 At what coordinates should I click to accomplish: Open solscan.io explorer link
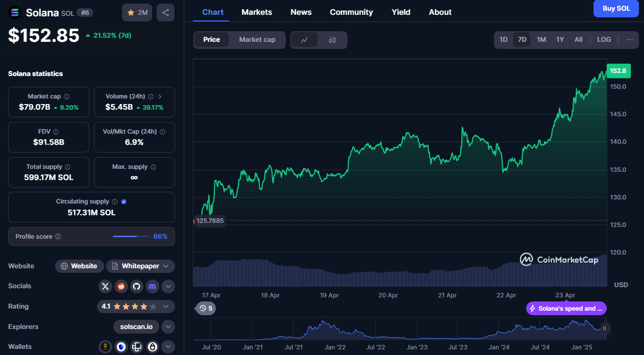136,326
